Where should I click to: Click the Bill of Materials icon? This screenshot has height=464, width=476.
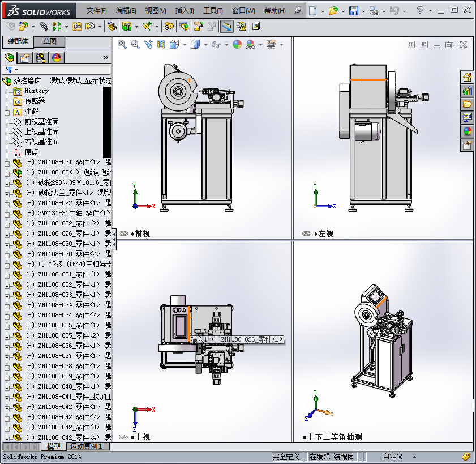tap(183, 27)
